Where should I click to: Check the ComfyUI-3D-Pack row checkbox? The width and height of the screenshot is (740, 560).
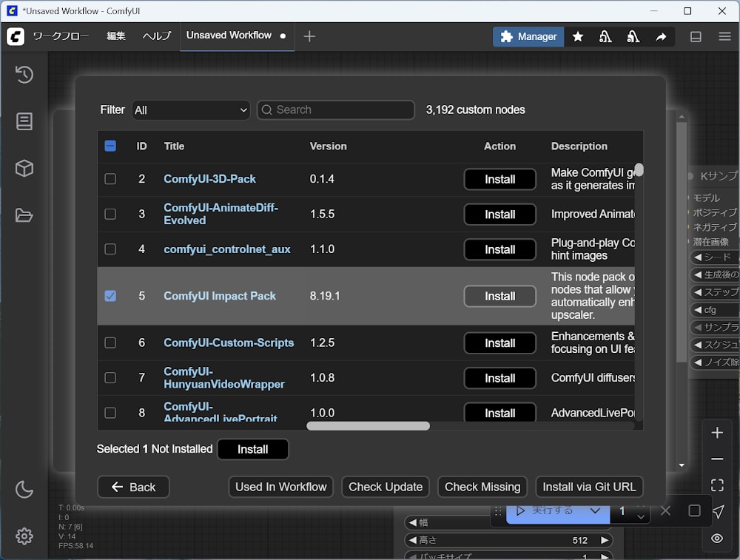click(110, 179)
